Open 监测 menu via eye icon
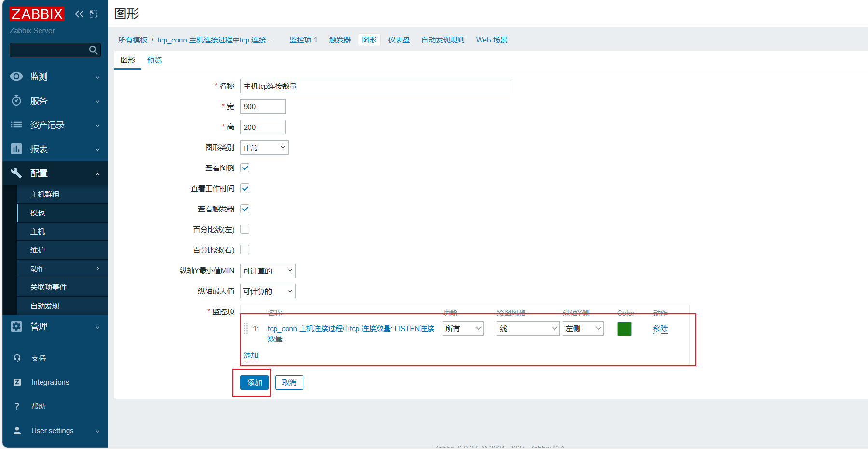Image resolution: width=868 pixels, height=449 pixels. coord(16,76)
